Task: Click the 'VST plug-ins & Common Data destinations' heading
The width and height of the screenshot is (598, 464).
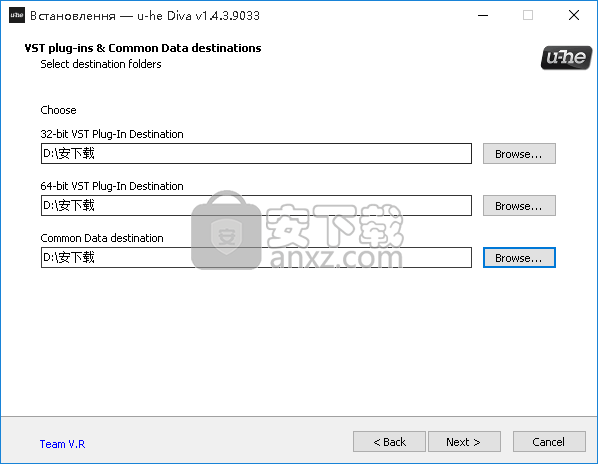Action: pyautogui.click(x=143, y=48)
